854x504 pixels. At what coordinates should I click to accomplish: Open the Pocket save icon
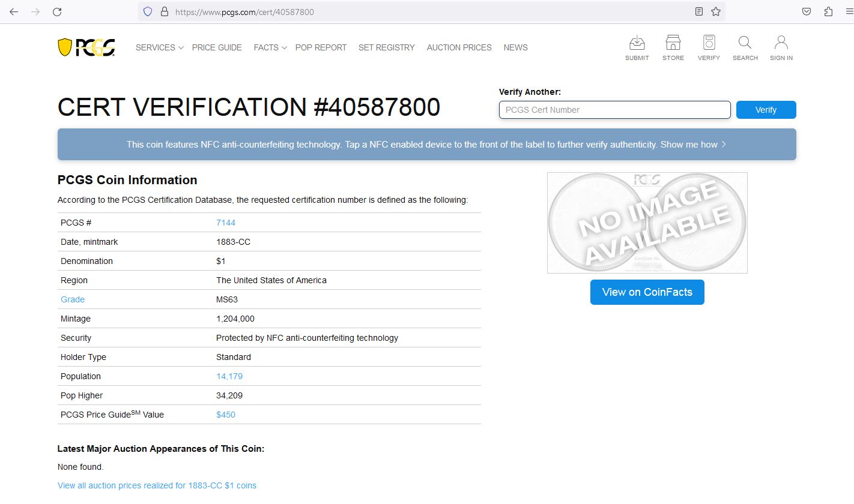point(807,11)
